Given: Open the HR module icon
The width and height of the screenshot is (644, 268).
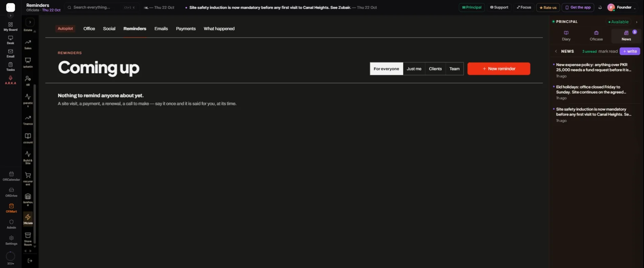Looking at the screenshot, I should pos(28,81).
